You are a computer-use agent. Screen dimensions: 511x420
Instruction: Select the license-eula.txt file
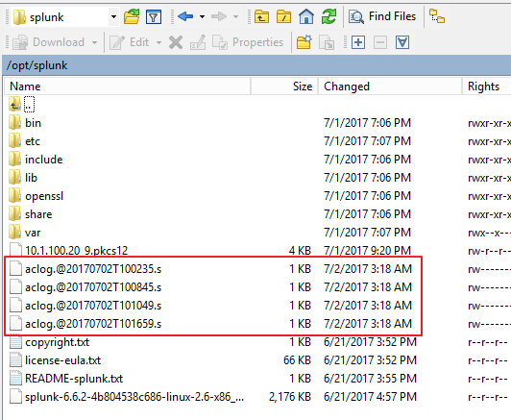pos(62,360)
